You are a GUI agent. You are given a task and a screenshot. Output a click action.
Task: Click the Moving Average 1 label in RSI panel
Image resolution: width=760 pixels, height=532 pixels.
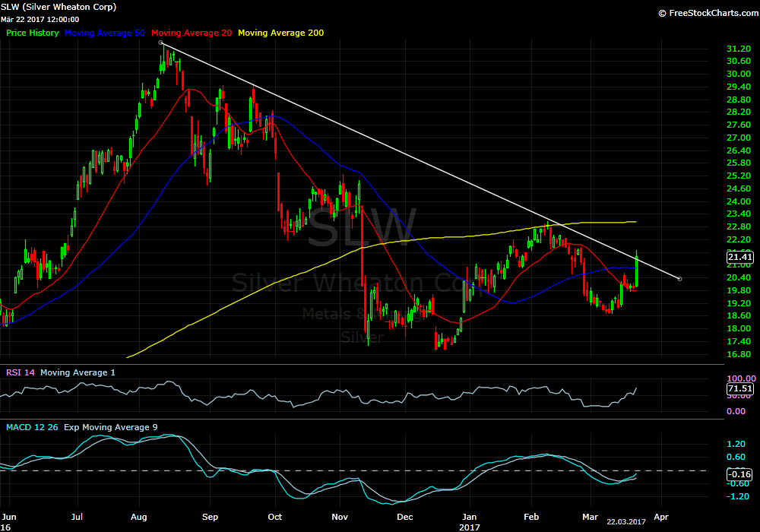[x=78, y=372]
